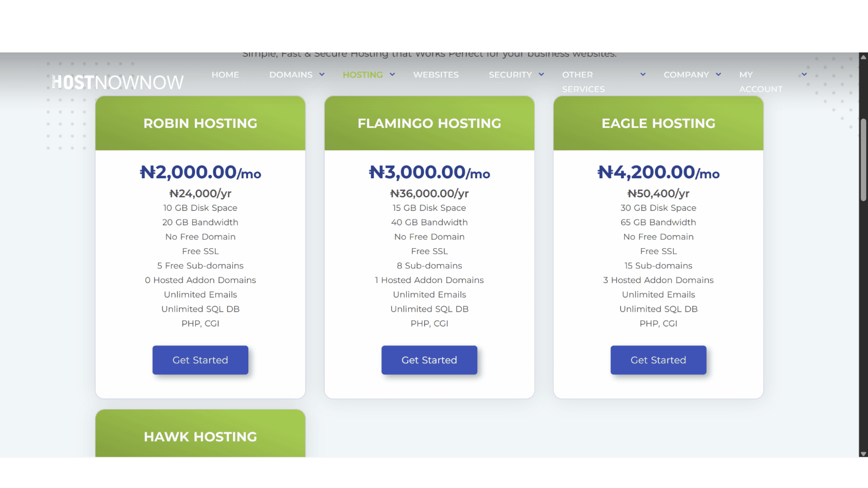
Task: Click the HostNowNow logo
Action: 118,82
